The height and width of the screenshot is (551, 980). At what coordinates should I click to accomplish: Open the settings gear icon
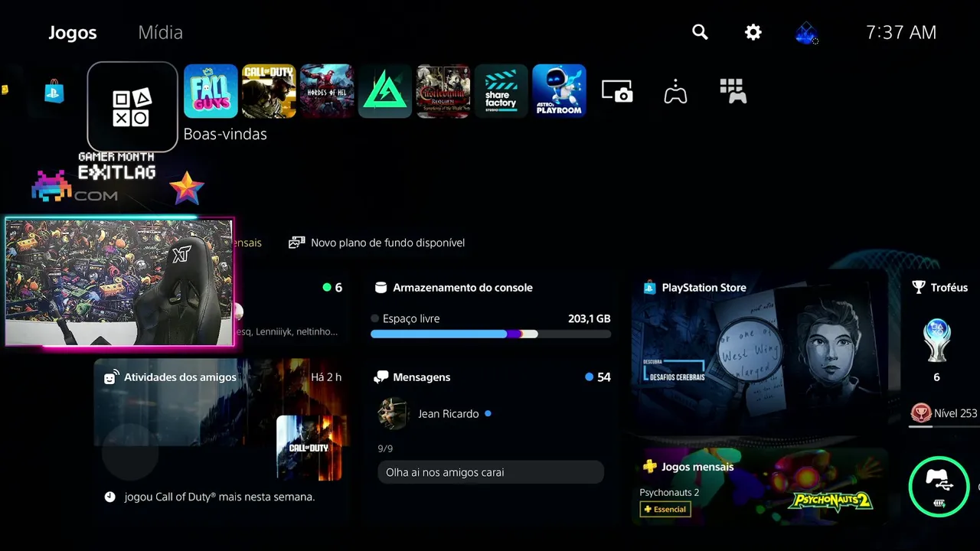click(753, 32)
